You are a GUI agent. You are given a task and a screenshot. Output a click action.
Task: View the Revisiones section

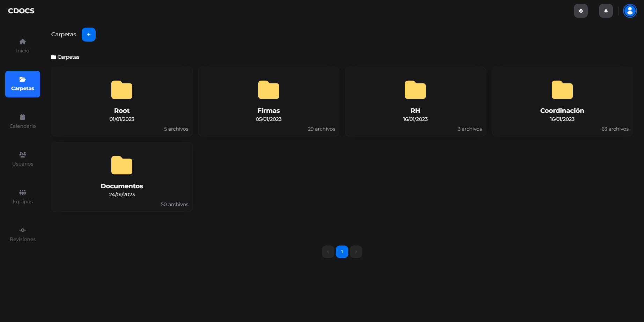coord(22,234)
